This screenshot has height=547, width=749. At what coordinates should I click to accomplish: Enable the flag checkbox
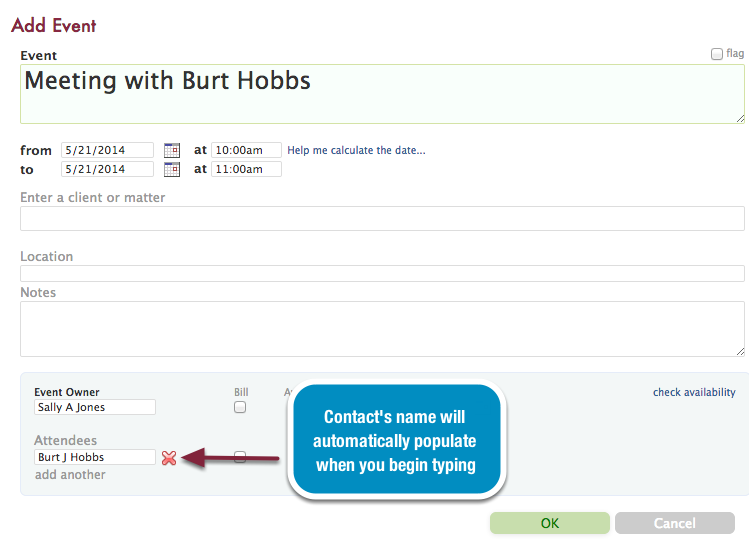(717, 54)
